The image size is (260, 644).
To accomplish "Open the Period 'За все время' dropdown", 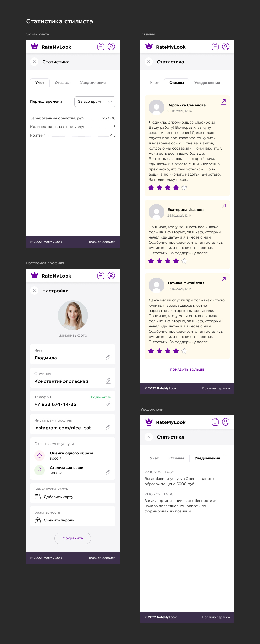I will [x=95, y=102].
